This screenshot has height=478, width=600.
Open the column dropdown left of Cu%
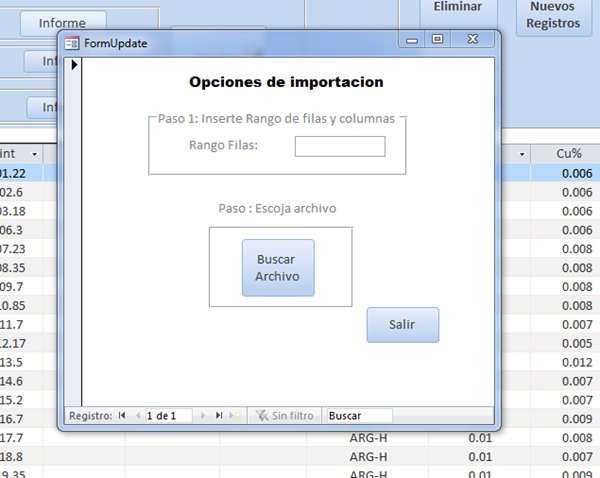tap(522, 154)
